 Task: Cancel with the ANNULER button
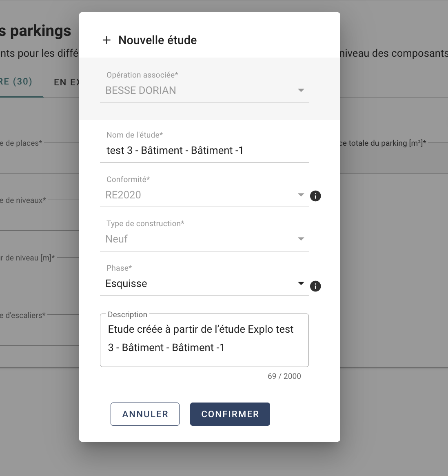[145, 414]
